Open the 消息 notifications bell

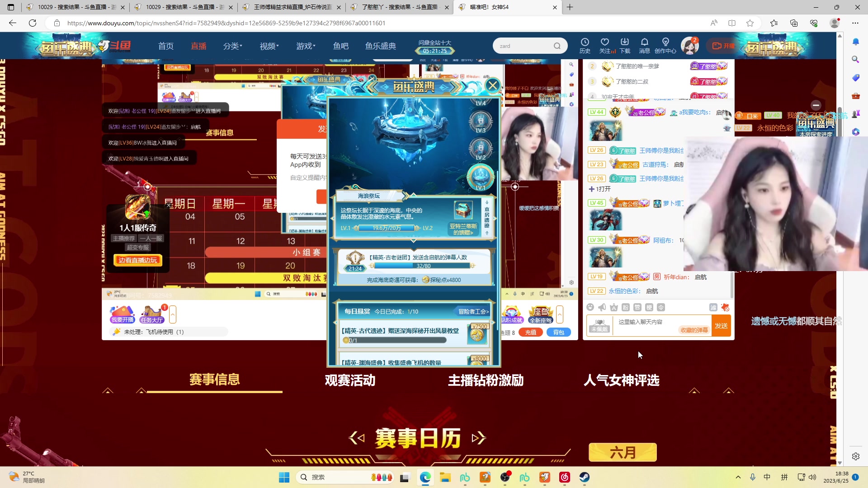tap(645, 46)
